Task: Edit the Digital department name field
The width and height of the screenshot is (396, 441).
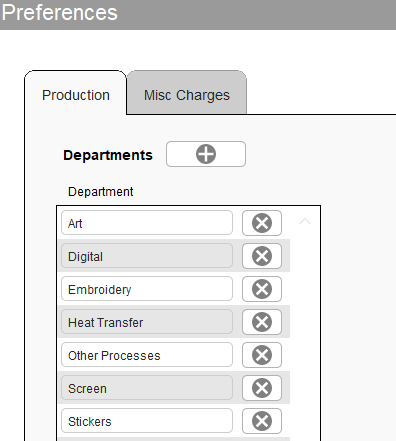Action: pyautogui.click(x=147, y=256)
